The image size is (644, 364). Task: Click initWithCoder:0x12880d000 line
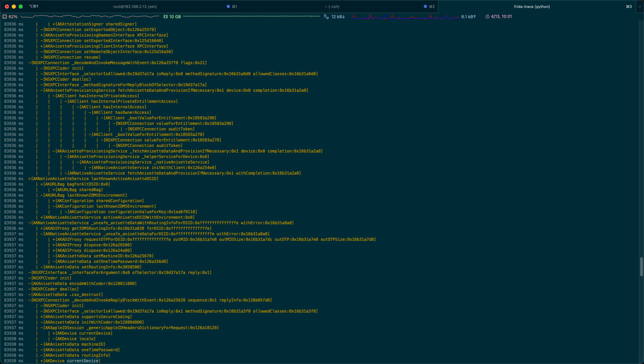pyautogui.click(x=92, y=322)
